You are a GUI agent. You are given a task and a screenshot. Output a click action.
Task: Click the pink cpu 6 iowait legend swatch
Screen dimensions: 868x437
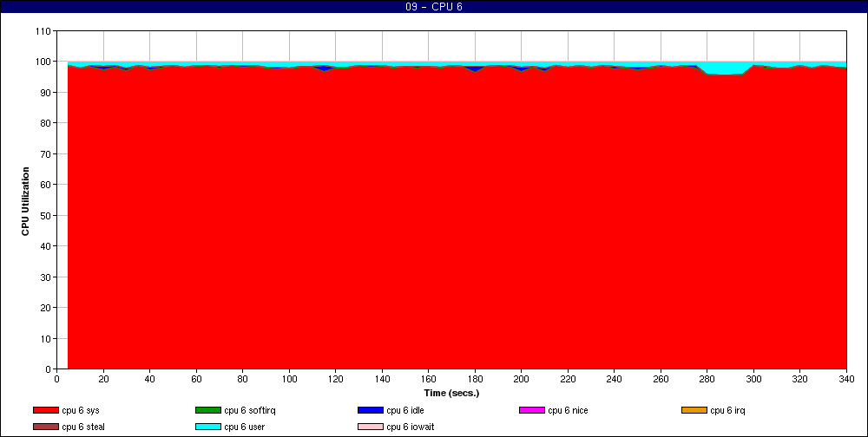[x=371, y=427]
